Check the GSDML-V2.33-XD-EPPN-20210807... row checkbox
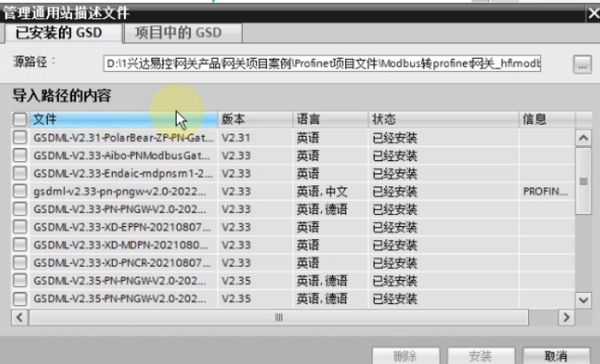This screenshot has width=600, height=364. click(x=20, y=227)
